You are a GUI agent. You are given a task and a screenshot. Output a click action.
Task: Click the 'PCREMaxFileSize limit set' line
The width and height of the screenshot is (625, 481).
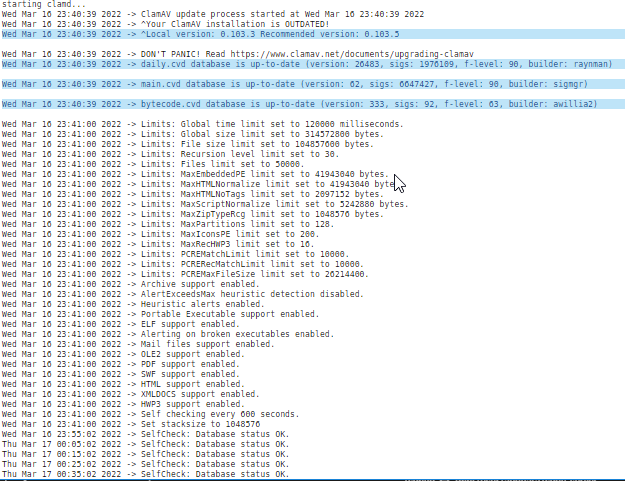[185, 274]
